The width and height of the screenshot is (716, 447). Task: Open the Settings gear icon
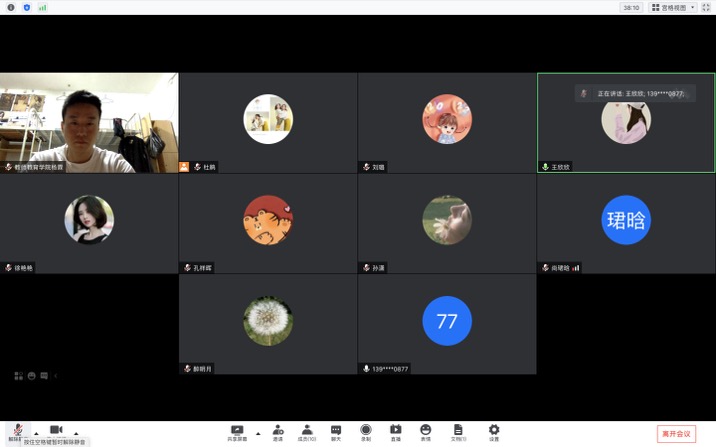pos(493,431)
